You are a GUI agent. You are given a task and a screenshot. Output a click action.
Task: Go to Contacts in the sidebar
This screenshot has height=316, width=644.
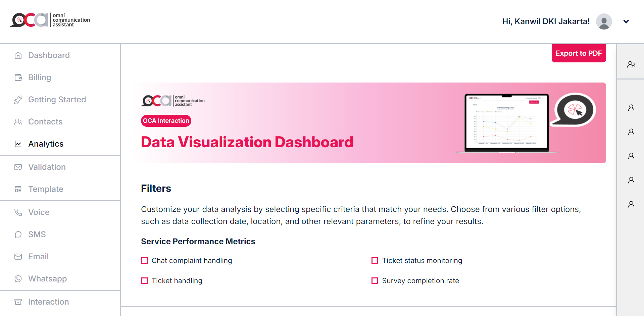45,122
